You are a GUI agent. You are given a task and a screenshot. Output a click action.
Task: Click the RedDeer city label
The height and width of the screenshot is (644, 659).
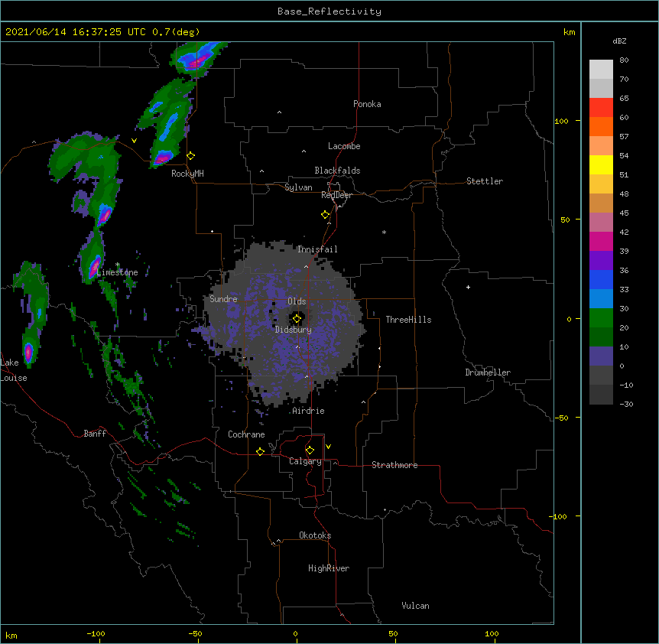[336, 195]
